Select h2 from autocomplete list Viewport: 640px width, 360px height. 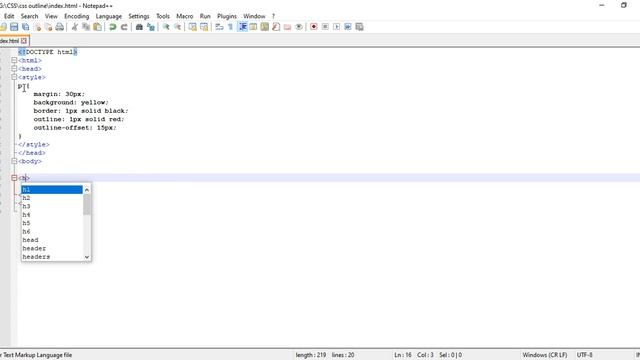coord(52,198)
